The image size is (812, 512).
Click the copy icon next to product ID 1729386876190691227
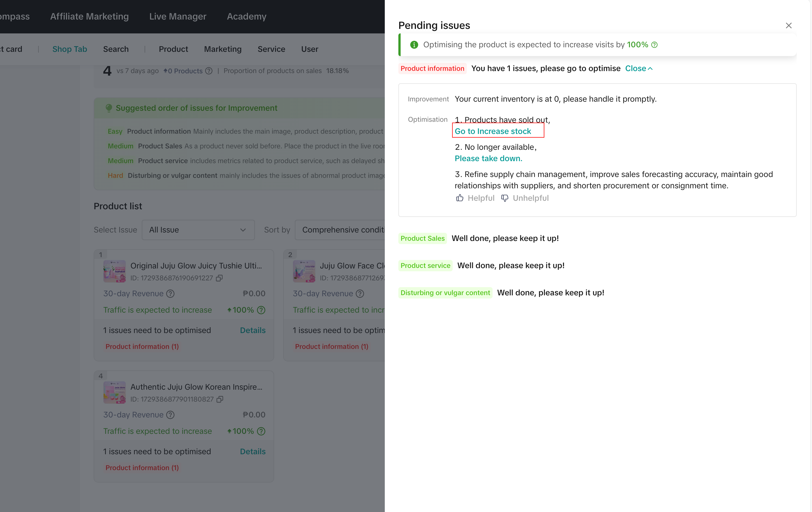[x=221, y=278]
